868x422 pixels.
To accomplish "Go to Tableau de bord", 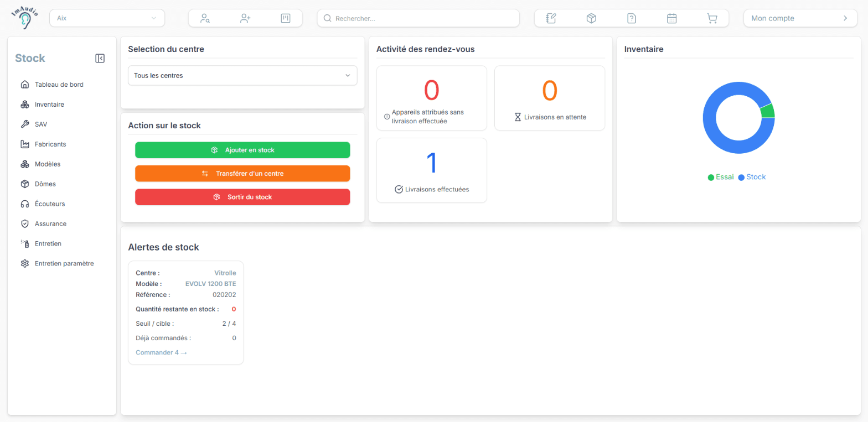I will (59, 85).
